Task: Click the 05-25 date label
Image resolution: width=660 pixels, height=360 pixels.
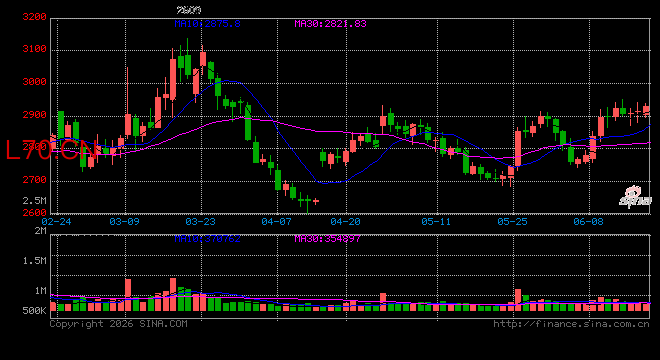Action: (512, 221)
